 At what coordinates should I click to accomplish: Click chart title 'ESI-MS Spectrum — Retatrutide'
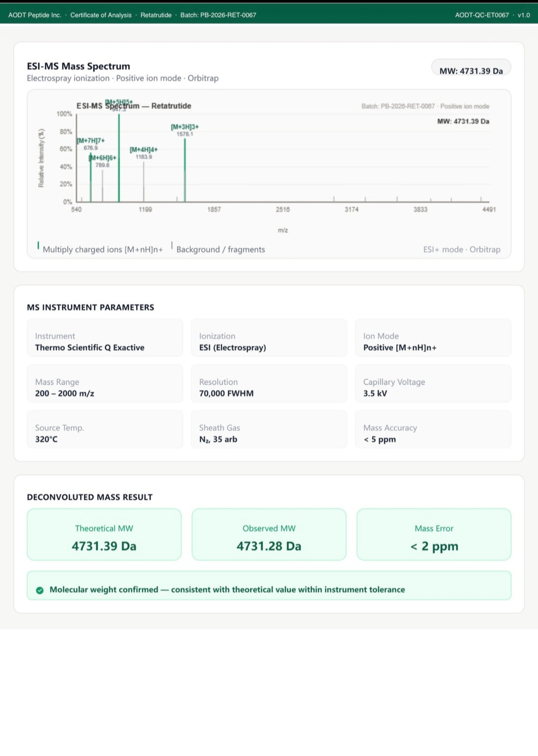pyautogui.click(x=134, y=106)
